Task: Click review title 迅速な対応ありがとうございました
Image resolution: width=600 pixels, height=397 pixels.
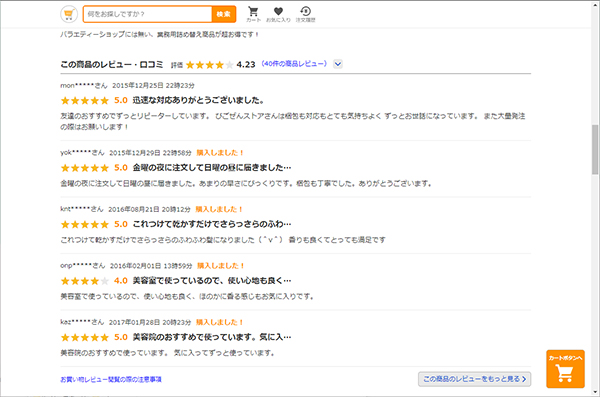Action: tap(199, 100)
